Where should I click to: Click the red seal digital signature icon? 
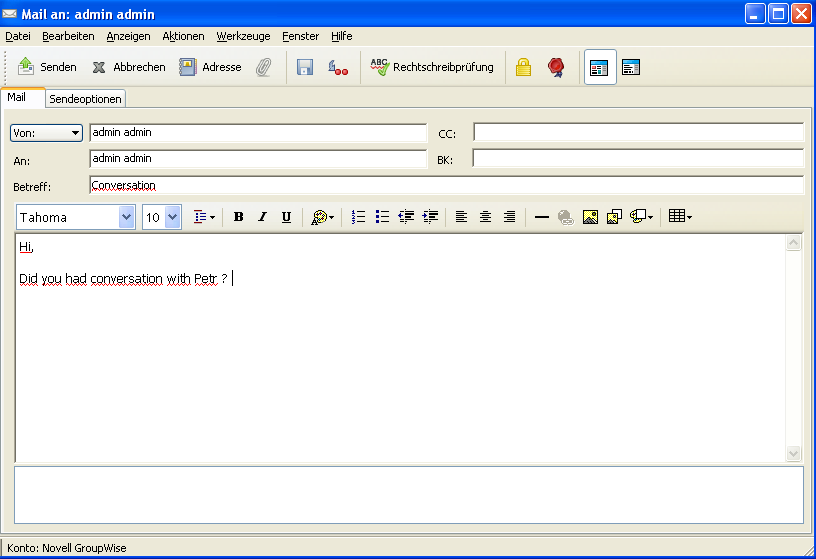[x=556, y=67]
